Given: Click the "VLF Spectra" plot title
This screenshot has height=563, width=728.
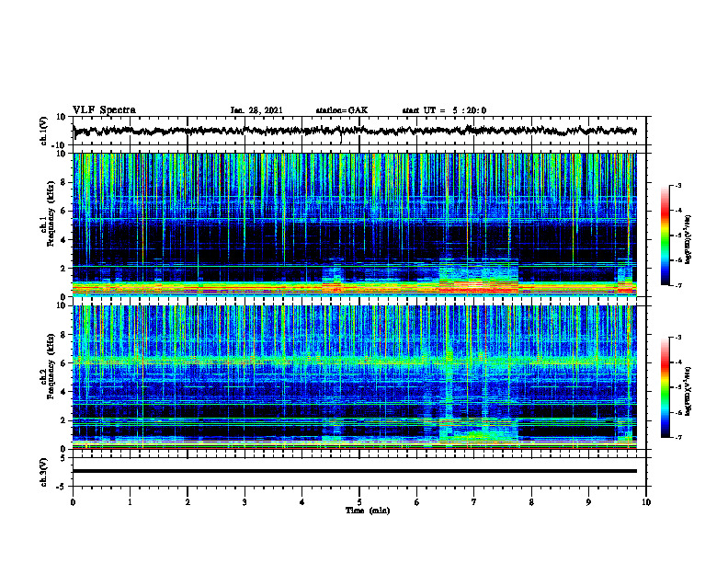Looking at the screenshot, I should coord(104,110).
